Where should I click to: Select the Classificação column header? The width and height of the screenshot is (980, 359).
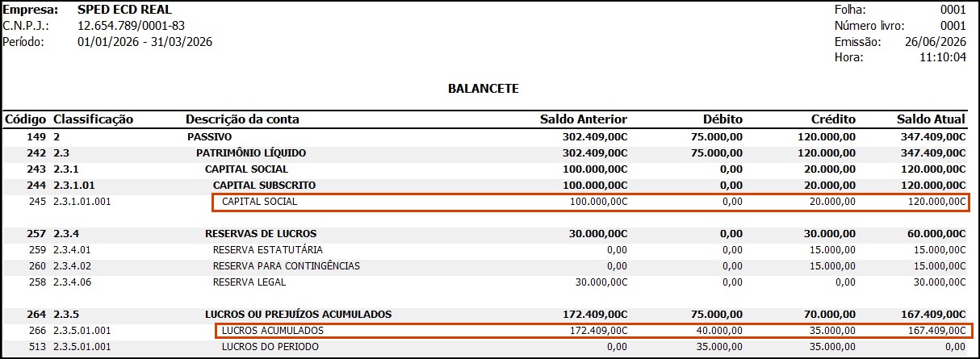pos(93,119)
